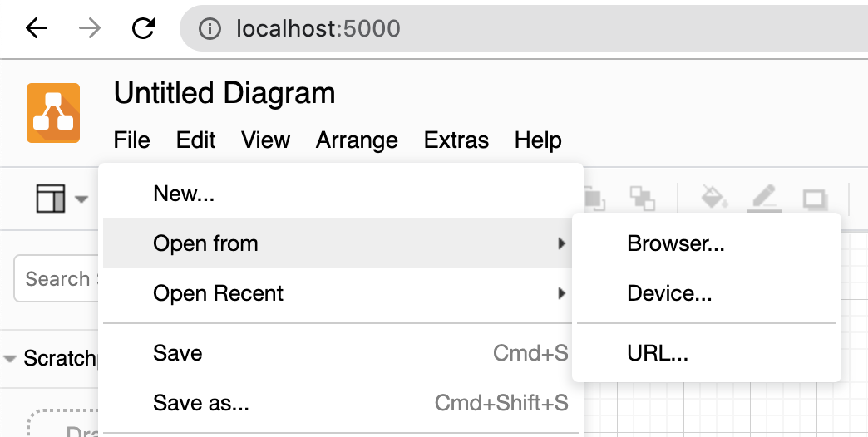Choose Save from the File menu

tap(338, 353)
